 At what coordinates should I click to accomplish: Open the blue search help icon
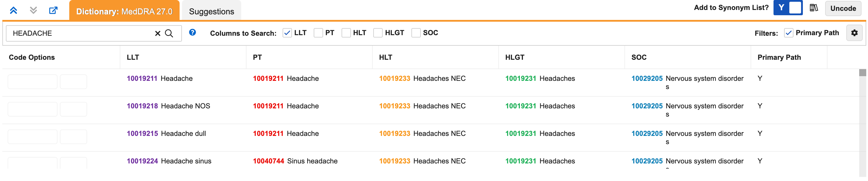click(x=192, y=32)
